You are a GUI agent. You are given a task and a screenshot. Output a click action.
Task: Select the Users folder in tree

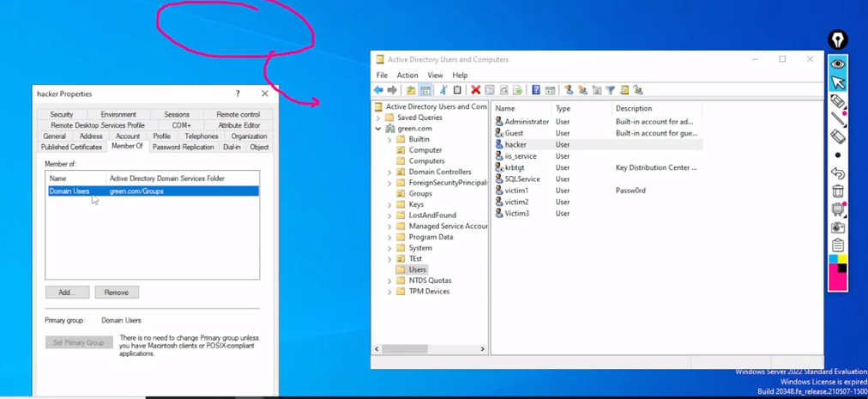418,269
